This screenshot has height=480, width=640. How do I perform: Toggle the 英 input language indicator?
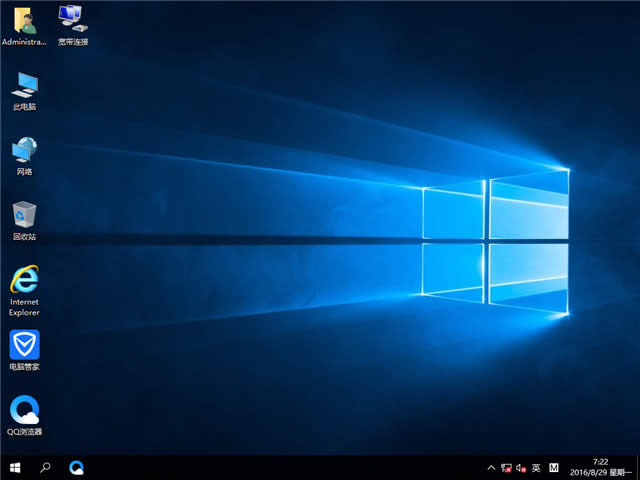pos(536,467)
